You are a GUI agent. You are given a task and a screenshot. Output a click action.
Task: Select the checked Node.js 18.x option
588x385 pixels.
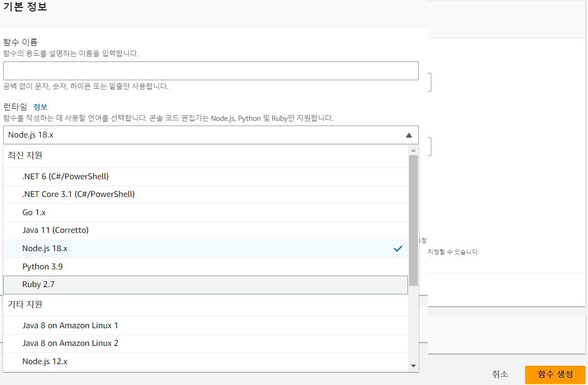pos(206,249)
